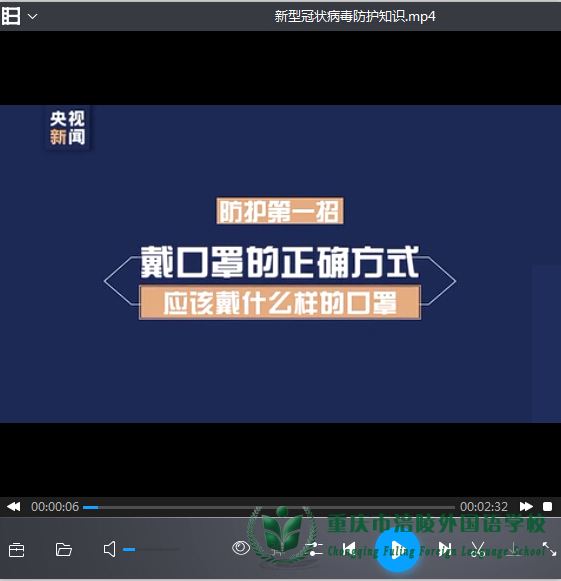Skip to the previous video
561x581 pixels.
click(x=348, y=549)
